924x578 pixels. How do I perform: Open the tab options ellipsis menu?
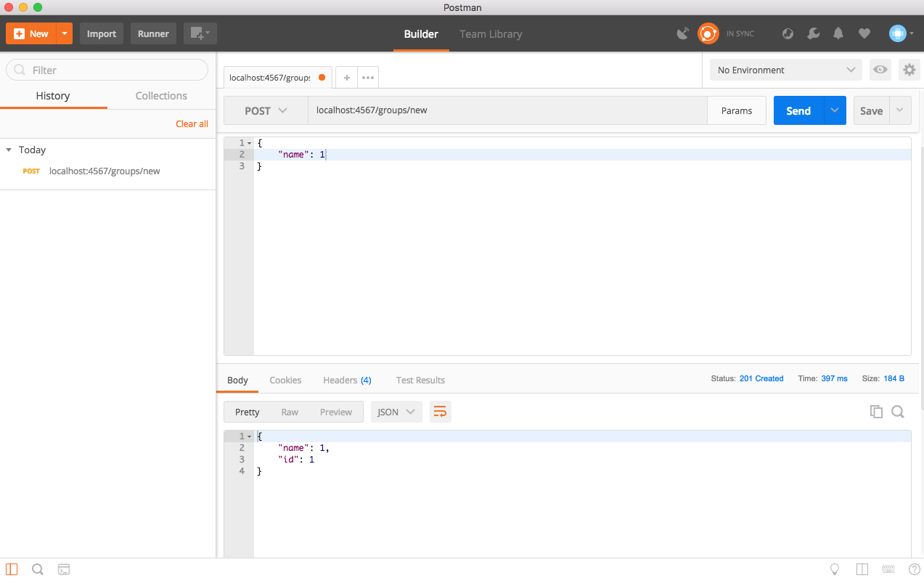click(x=368, y=77)
